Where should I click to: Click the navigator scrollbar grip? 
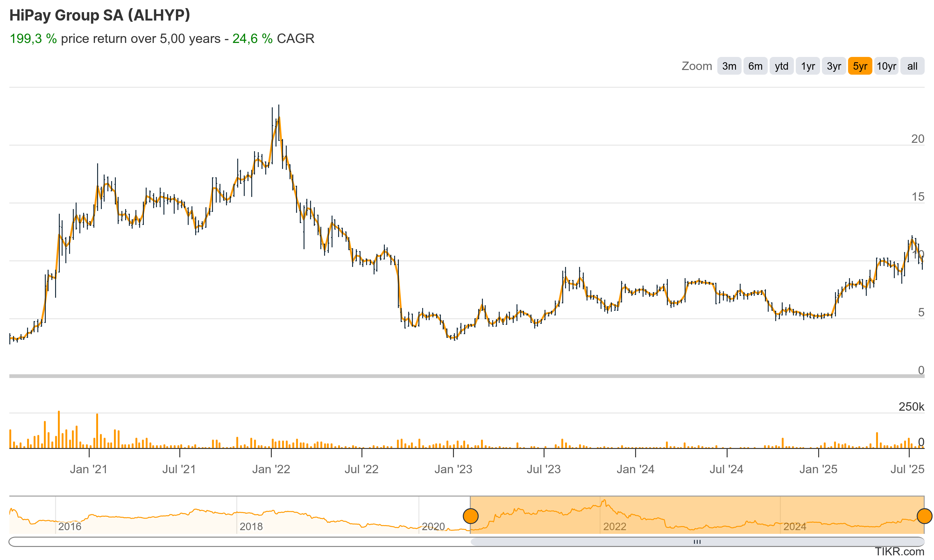(697, 542)
